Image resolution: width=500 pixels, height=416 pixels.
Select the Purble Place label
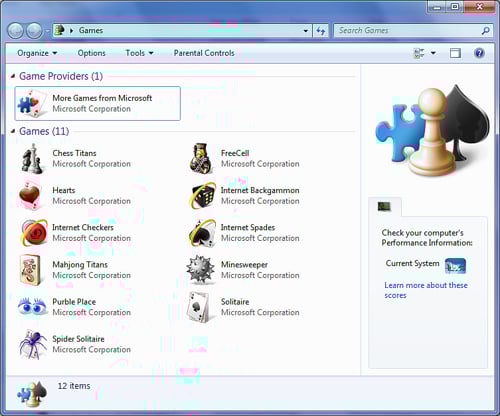[74, 302]
